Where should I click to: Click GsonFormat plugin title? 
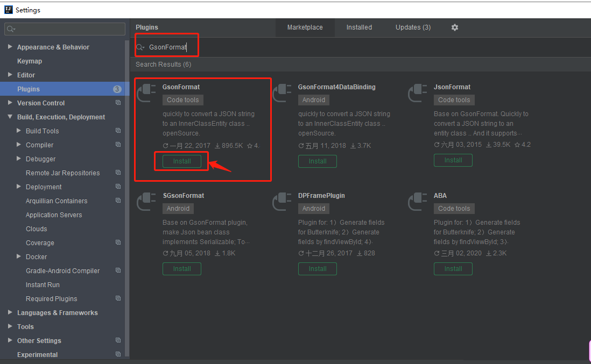point(181,87)
